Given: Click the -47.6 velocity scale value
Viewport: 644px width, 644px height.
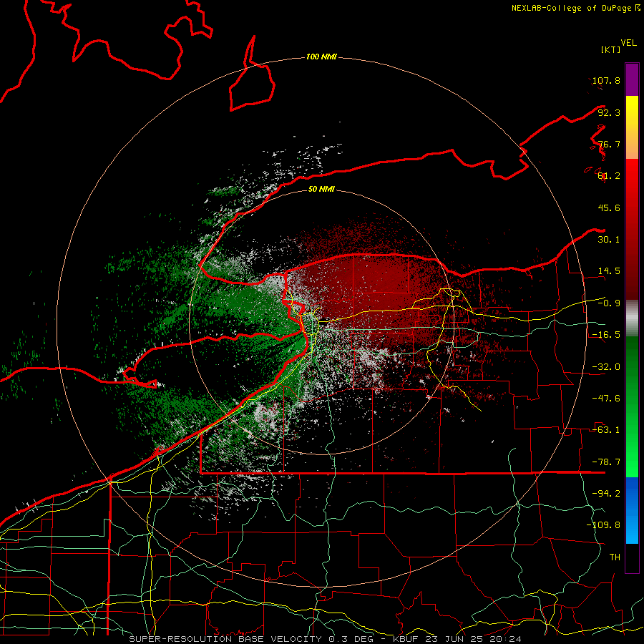Looking at the screenshot, I should (606, 399).
